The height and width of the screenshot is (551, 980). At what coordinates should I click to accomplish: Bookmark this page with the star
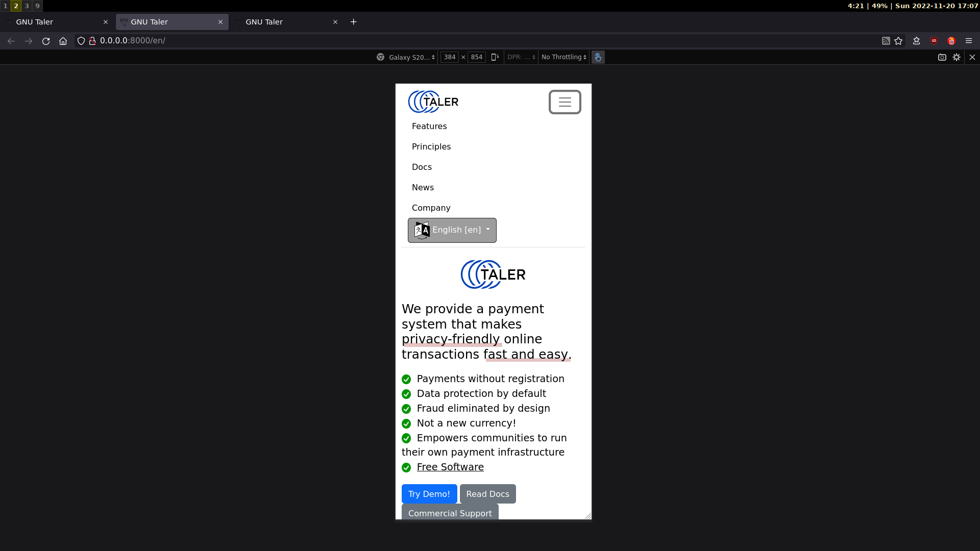(898, 41)
